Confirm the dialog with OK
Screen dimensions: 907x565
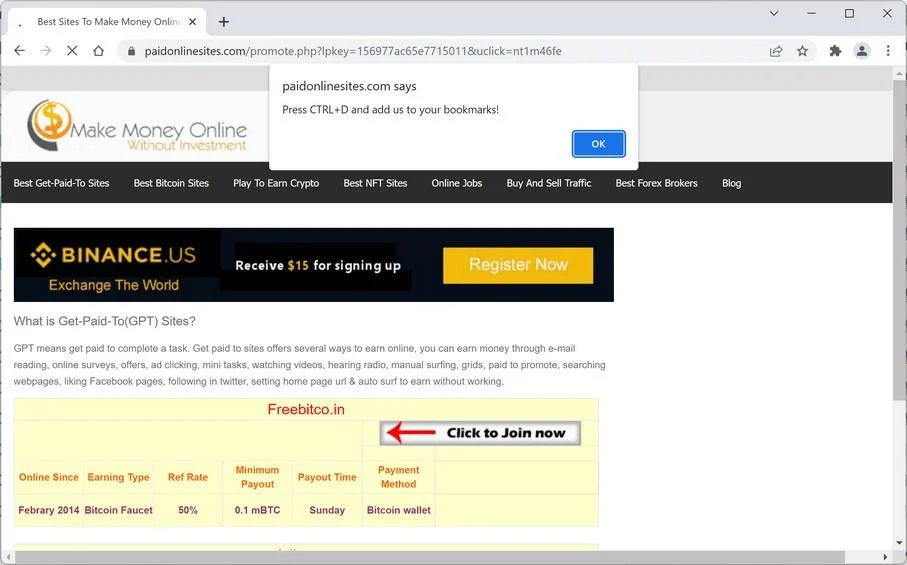tap(599, 144)
